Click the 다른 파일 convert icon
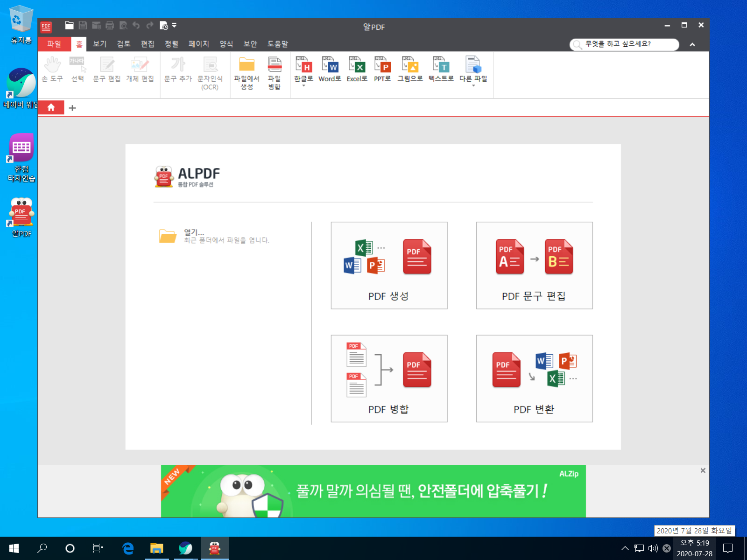 tap(473, 64)
